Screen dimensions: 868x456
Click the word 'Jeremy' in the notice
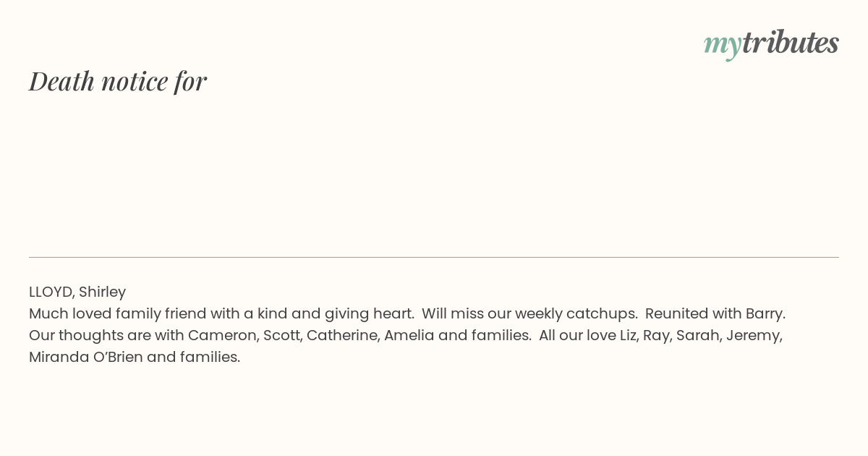tap(752, 336)
